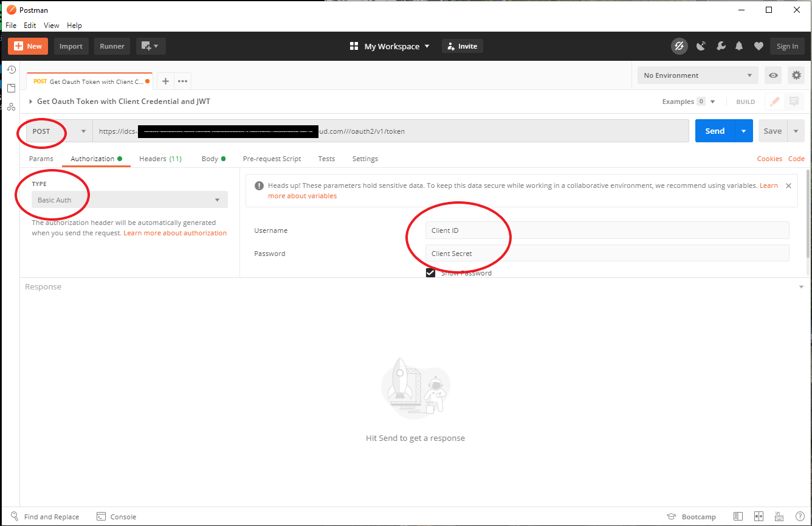
Task: Open the tab options ellipsis menu
Action: (183, 81)
